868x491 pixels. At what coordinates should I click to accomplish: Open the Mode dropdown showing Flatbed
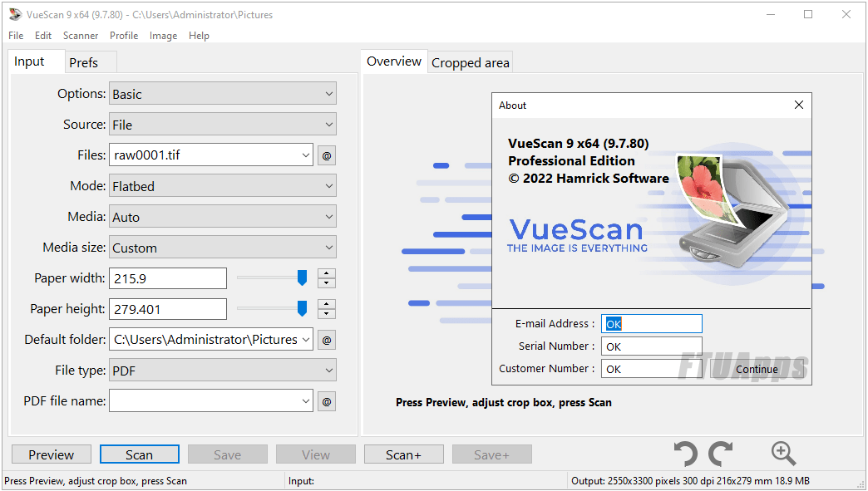(x=223, y=186)
